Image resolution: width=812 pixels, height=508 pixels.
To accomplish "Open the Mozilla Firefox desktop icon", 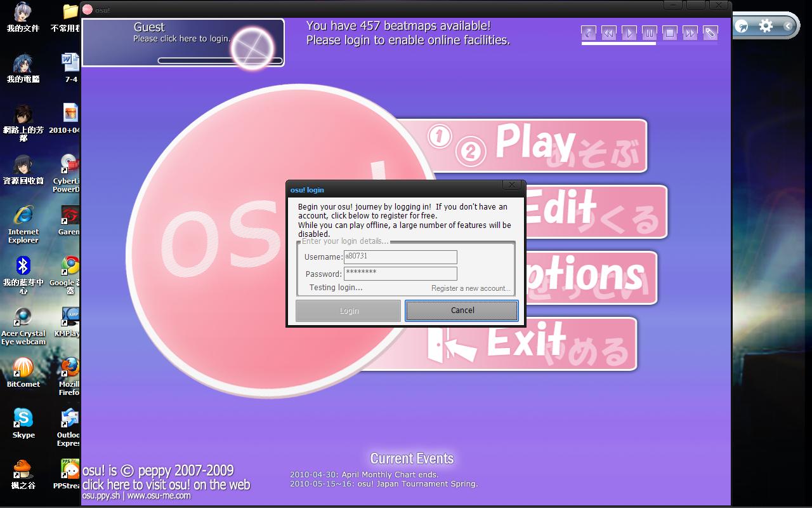I will pos(70,377).
